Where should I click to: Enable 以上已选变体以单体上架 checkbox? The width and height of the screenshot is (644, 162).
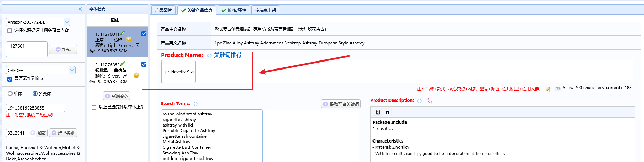click(x=94, y=107)
